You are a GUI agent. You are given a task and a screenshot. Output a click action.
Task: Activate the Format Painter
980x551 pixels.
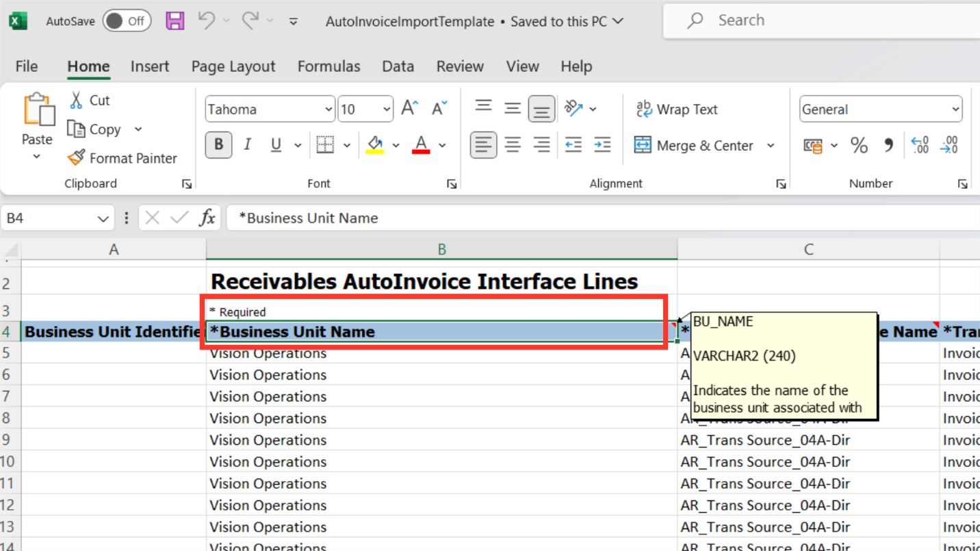[122, 158]
